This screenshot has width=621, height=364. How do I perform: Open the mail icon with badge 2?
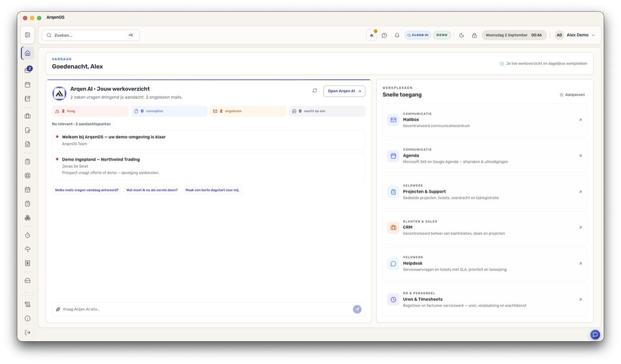(x=28, y=70)
